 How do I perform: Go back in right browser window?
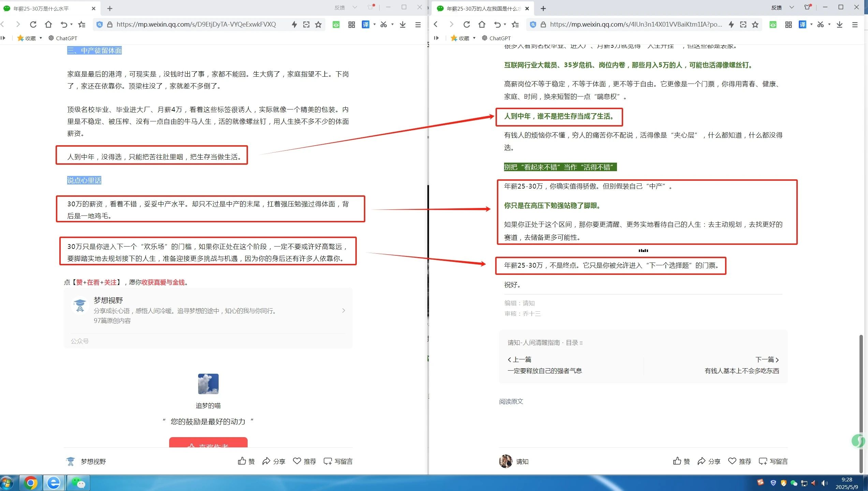[436, 25]
